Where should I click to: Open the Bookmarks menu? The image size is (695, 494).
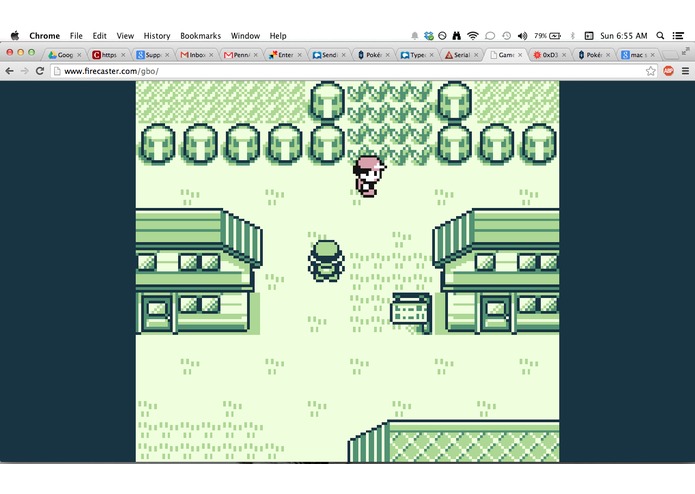(200, 36)
